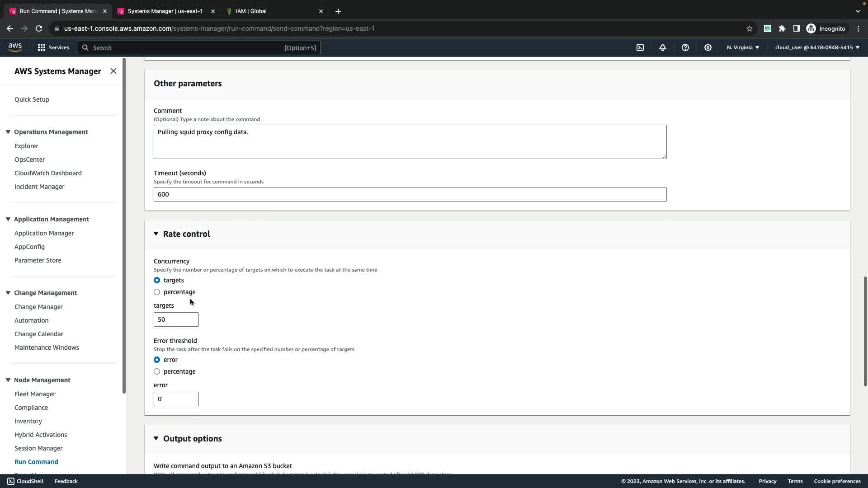Click the AWS logo home icon

tap(15, 47)
